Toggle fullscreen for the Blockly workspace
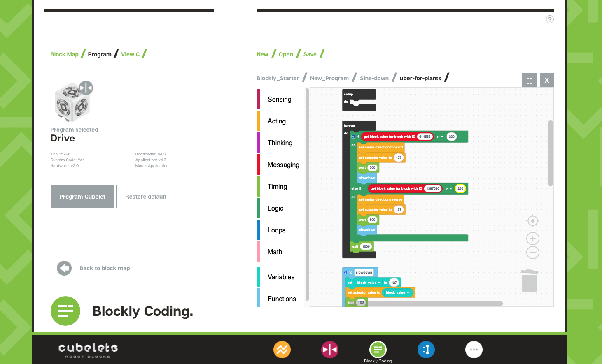This screenshot has width=602, height=364. pyautogui.click(x=530, y=80)
